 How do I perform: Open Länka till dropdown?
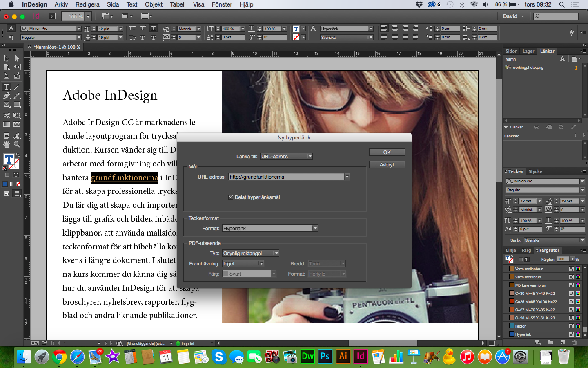(286, 156)
